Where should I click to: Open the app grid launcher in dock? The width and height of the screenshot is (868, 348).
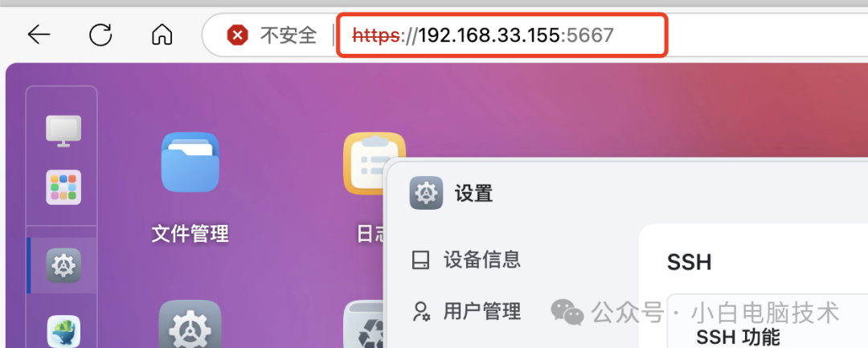tap(63, 187)
